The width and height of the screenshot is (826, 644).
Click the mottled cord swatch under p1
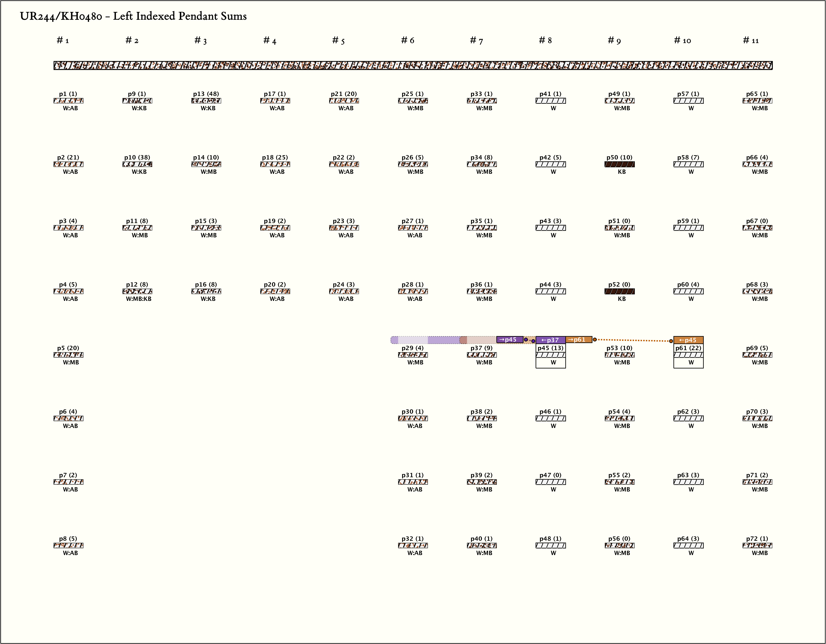[x=69, y=101]
